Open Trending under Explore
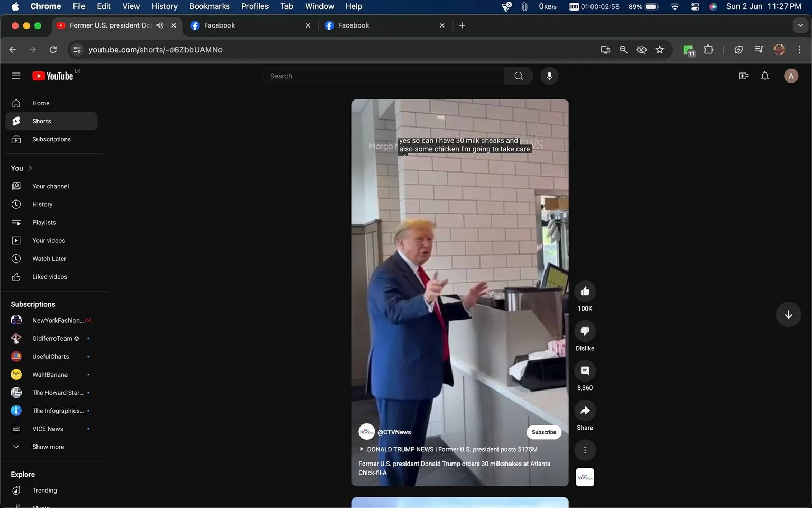The height and width of the screenshot is (508, 812). (51, 490)
